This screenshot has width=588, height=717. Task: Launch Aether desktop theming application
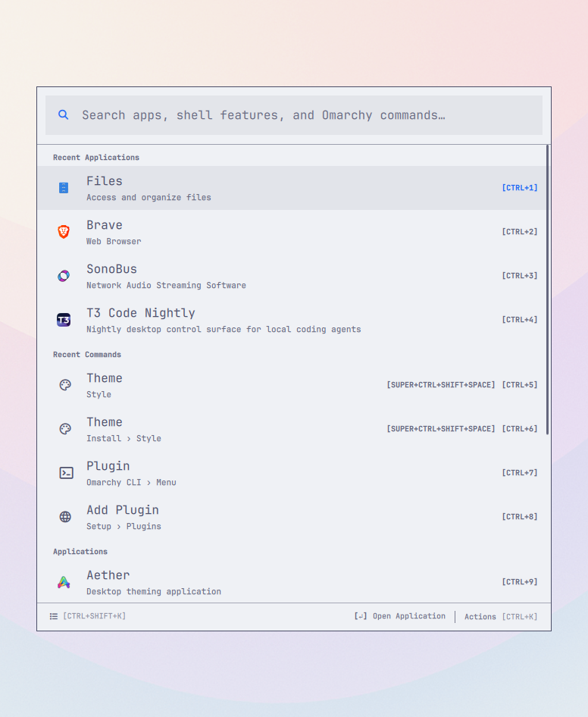[x=292, y=582]
